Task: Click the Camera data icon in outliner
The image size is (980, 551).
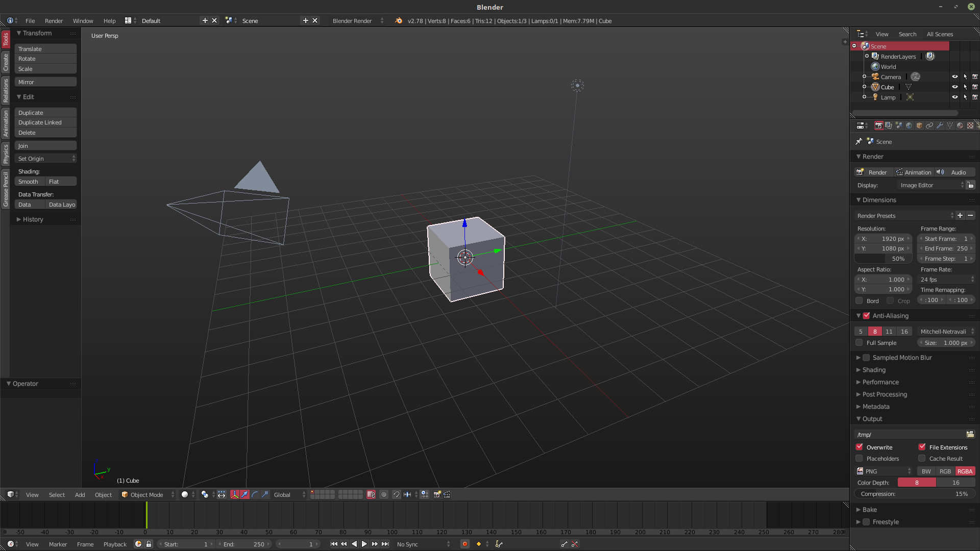Action: tap(916, 77)
